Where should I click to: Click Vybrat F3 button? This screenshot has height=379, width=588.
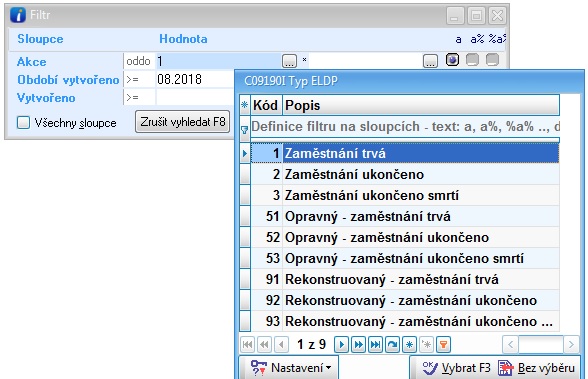tap(456, 368)
